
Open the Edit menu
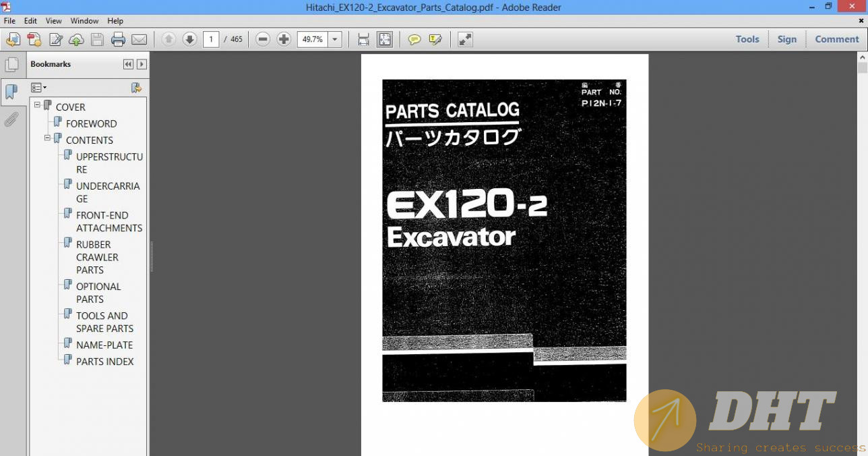pyautogui.click(x=30, y=21)
